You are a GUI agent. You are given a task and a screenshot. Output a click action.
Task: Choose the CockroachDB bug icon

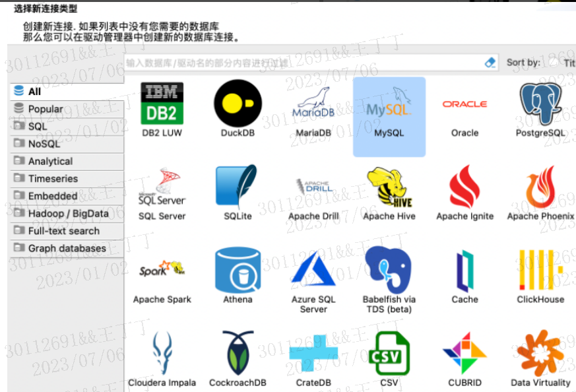pyautogui.click(x=238, y=352)
